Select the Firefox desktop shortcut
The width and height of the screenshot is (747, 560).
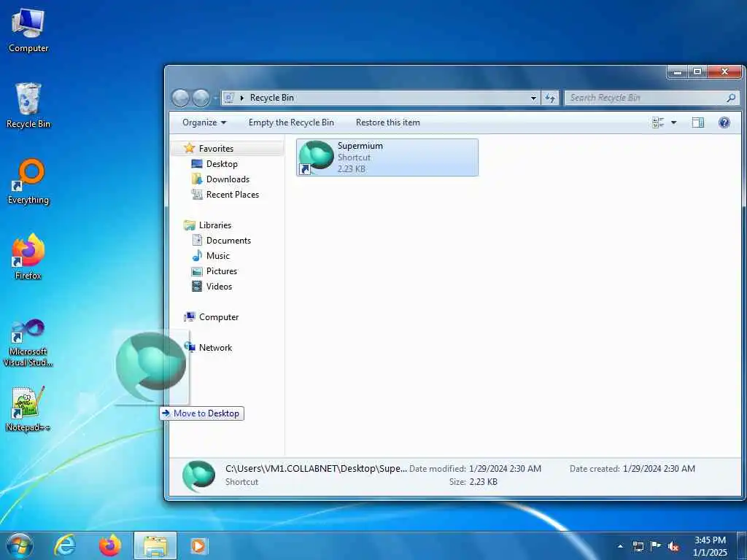28,257
